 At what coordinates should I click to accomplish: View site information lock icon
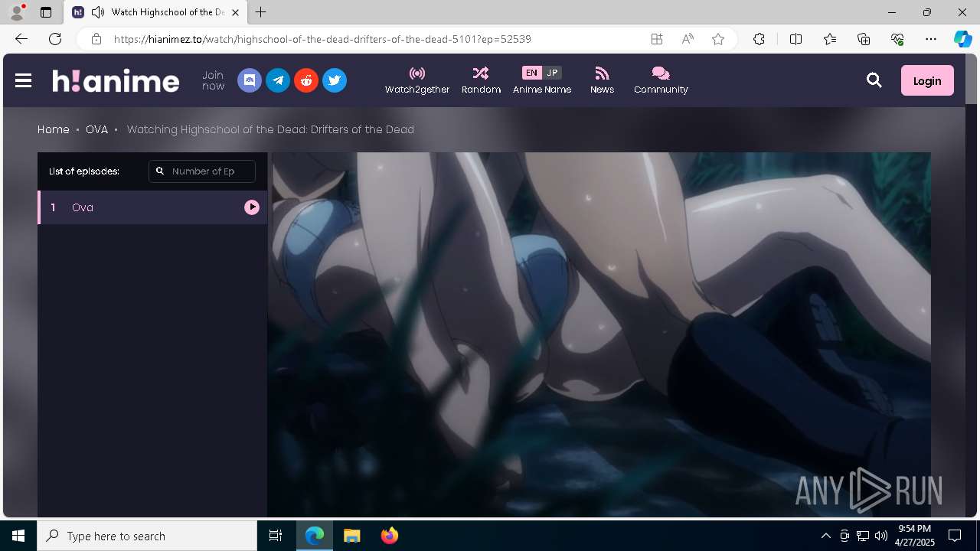(96, 39)
